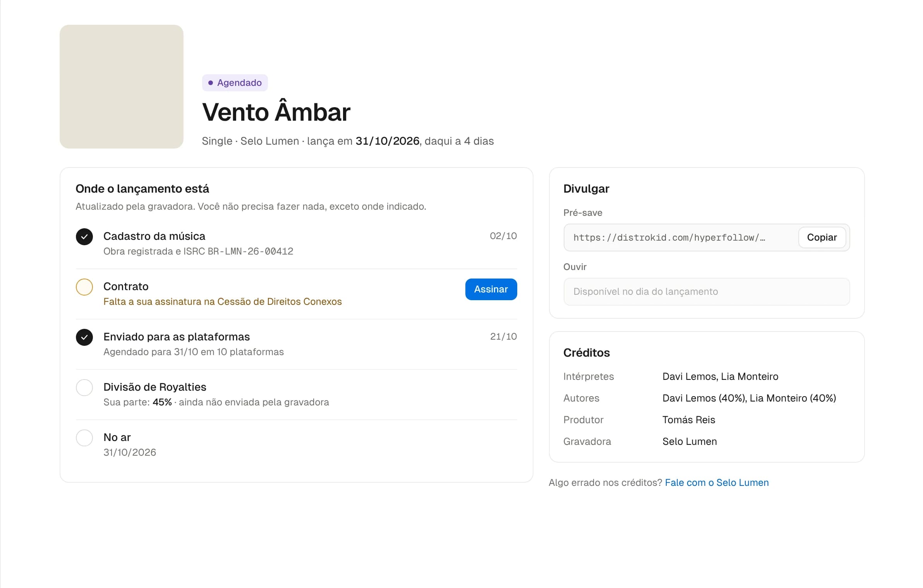Click the ISRC text 'Obra registrada e ISRC BR-LMN-26-00412'
Screen dimensions: 923x588
(x=198, y=251)
